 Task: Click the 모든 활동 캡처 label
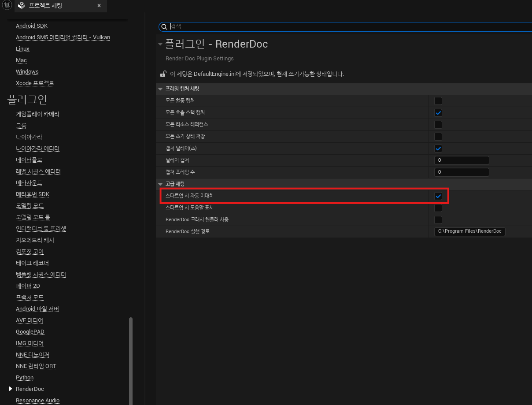coord(180,101)
